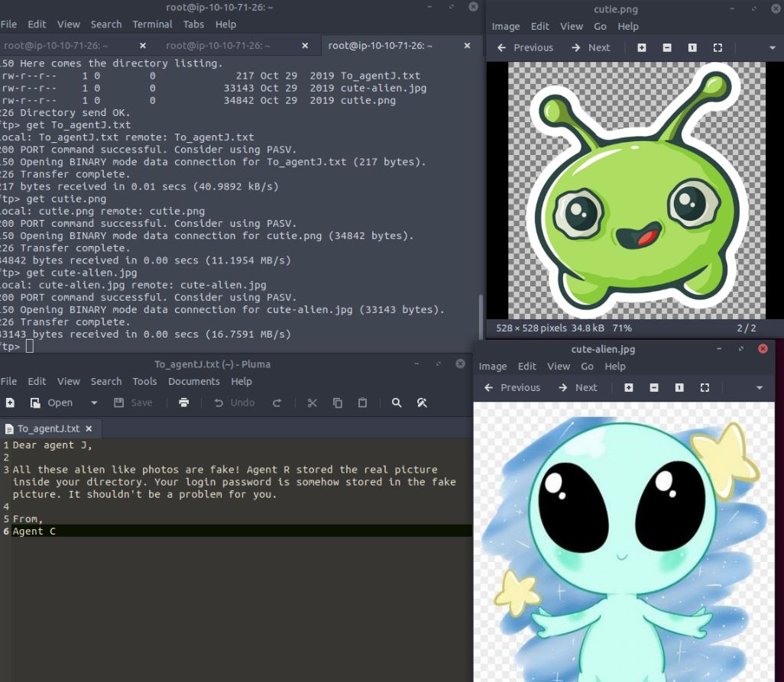Click the cut scissors icon in Pluma

point(312,402)
